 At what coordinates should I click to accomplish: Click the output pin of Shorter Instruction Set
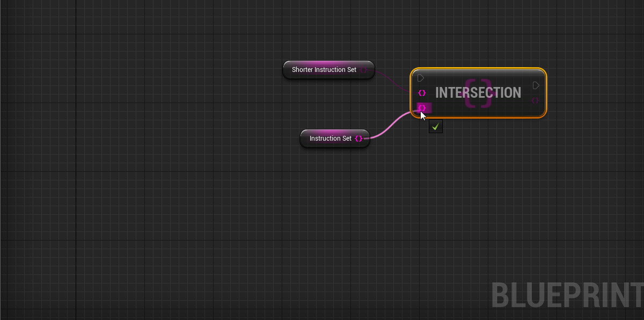(x=364, y=70)
